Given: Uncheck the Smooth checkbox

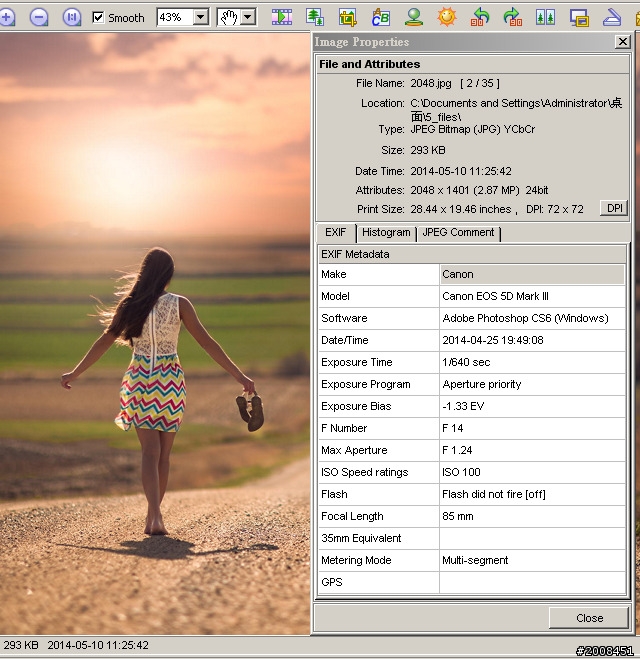Looking at the screenshot, I should click(x=98, y=17).
